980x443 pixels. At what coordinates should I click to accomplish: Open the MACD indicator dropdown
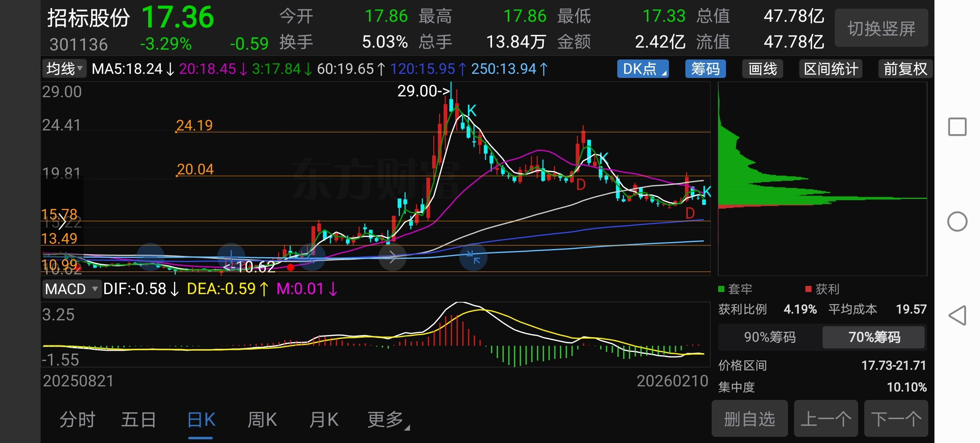point(71,289)
